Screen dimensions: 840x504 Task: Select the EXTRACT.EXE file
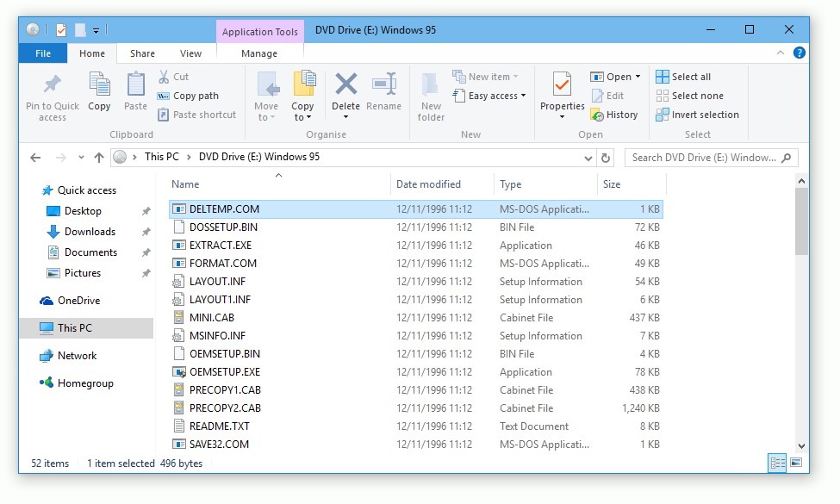click(416, 246)
